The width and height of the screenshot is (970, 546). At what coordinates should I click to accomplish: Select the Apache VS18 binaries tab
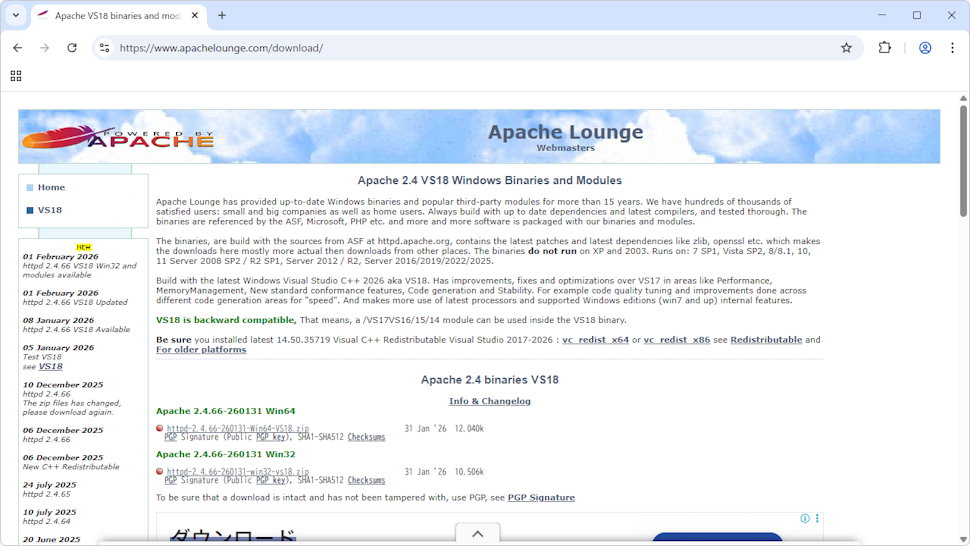118,15
